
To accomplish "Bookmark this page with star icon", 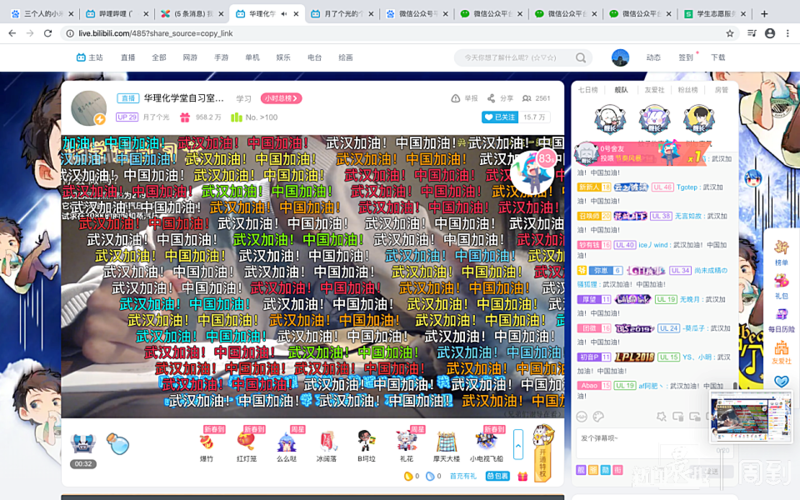I will coord(730,33).
